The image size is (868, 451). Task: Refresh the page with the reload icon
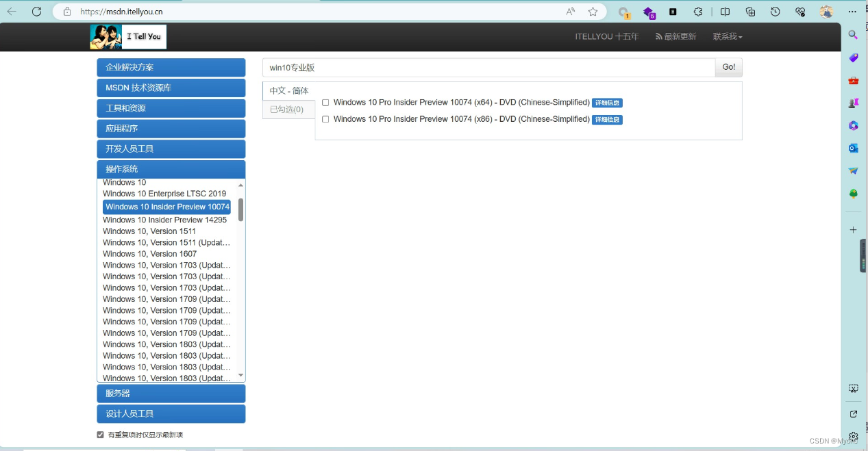[x=37, y=12]
